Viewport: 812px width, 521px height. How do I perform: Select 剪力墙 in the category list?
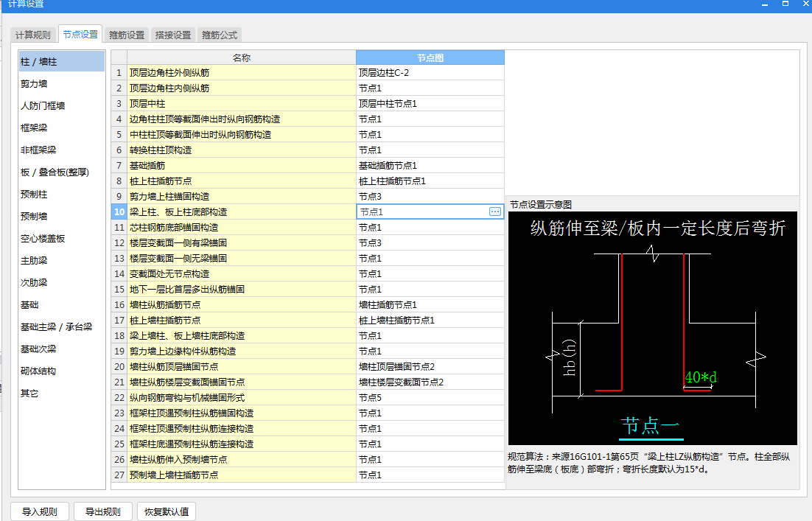pos(62,83)
